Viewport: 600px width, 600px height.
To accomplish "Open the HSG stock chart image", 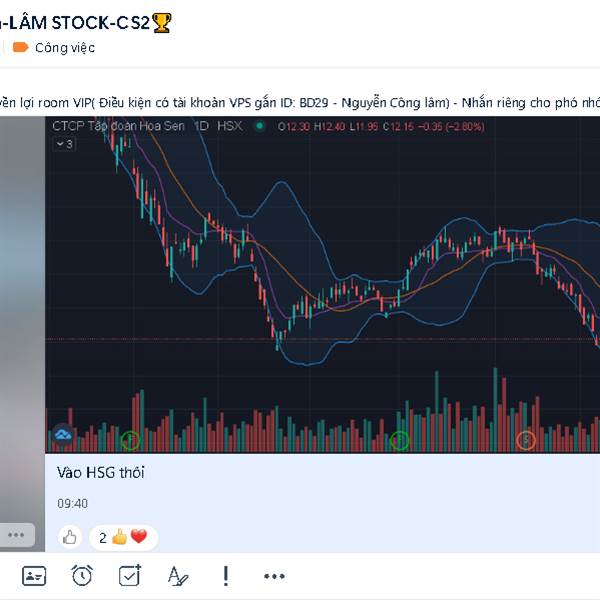I will pyautogui.click(x=323, y=285).
